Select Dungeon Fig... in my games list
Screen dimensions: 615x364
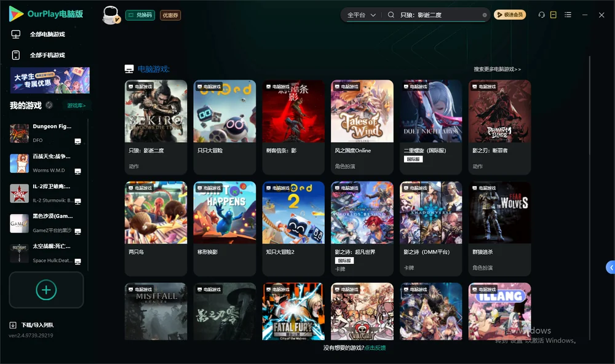pos(46,133)
